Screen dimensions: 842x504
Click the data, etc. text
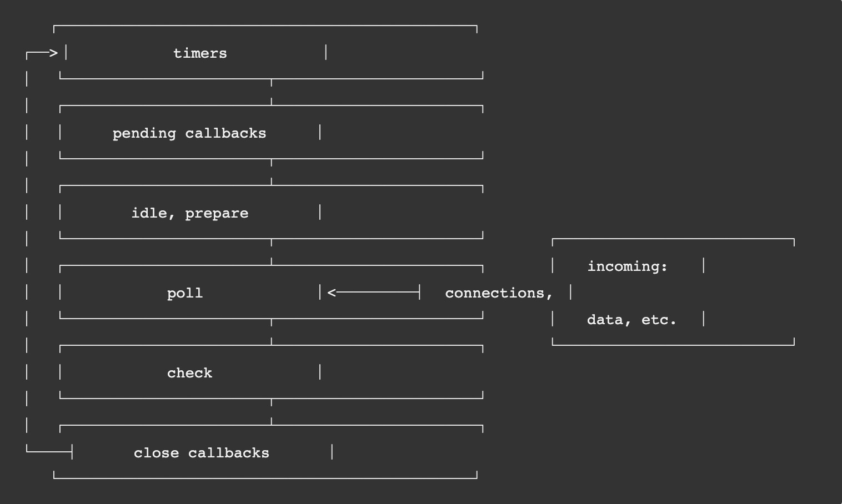point(632,320)
